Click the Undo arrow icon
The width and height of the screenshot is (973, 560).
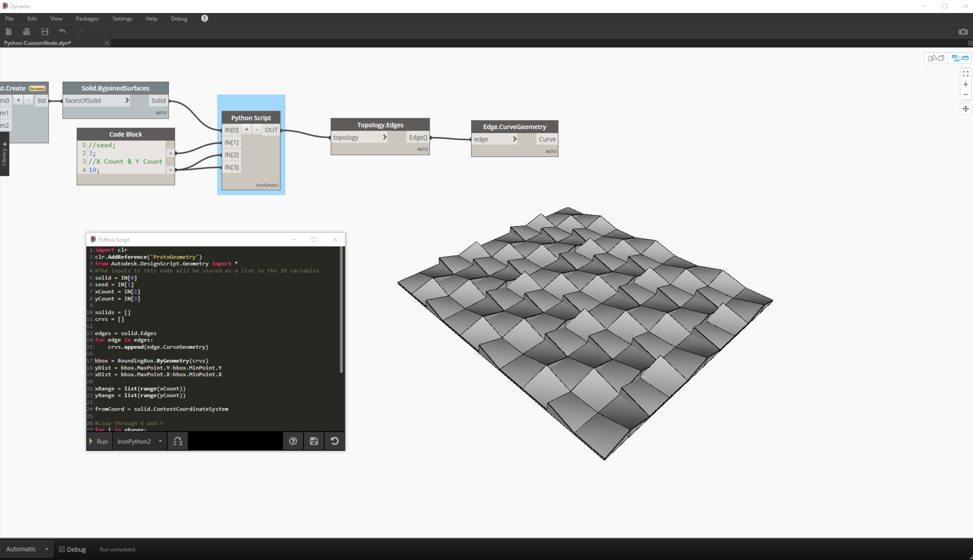(x=63, y=32)
